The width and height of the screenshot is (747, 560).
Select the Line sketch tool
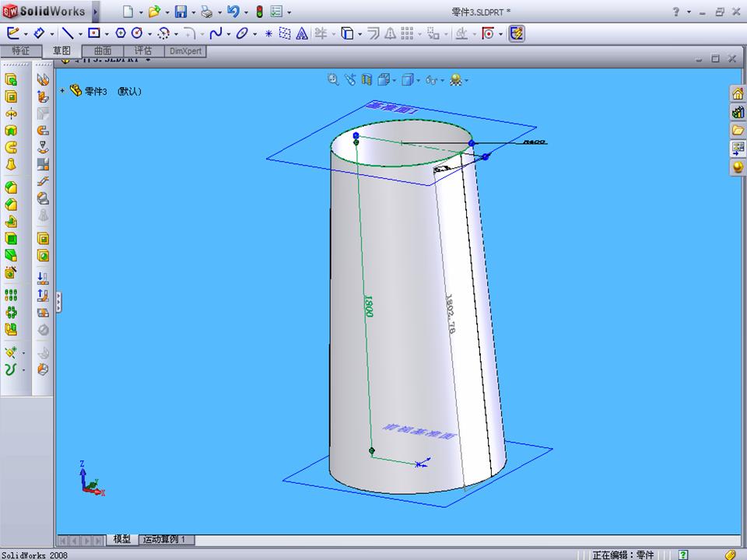[68, 33]
